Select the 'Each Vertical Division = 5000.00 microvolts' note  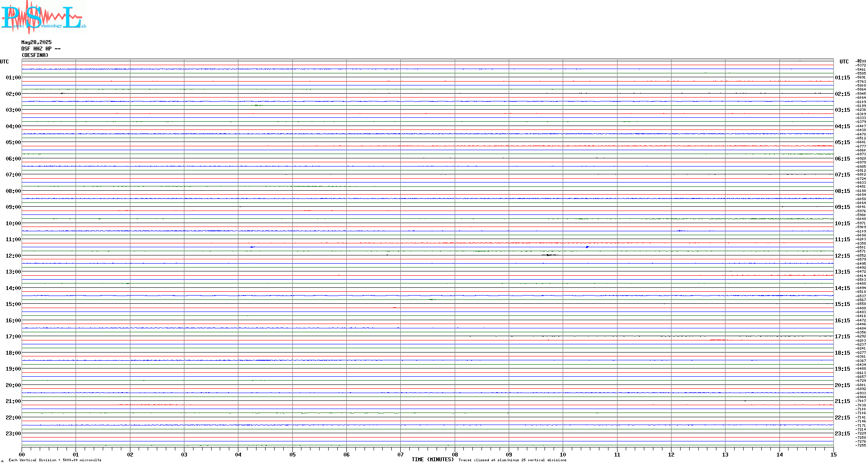(55, 460)
